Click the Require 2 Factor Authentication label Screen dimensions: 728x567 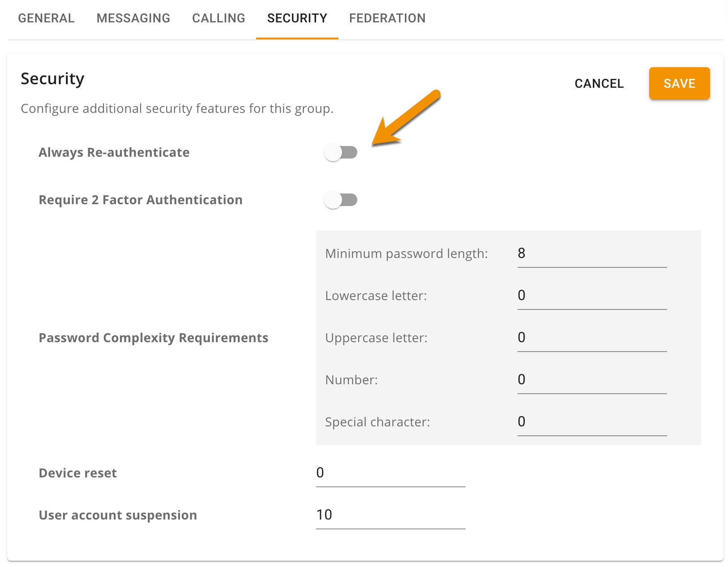[x=141, y=200]
